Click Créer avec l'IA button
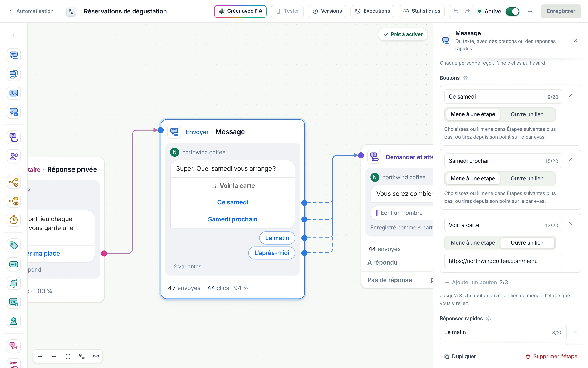Viewport: 588px width, 368px height. pos(240,11)
